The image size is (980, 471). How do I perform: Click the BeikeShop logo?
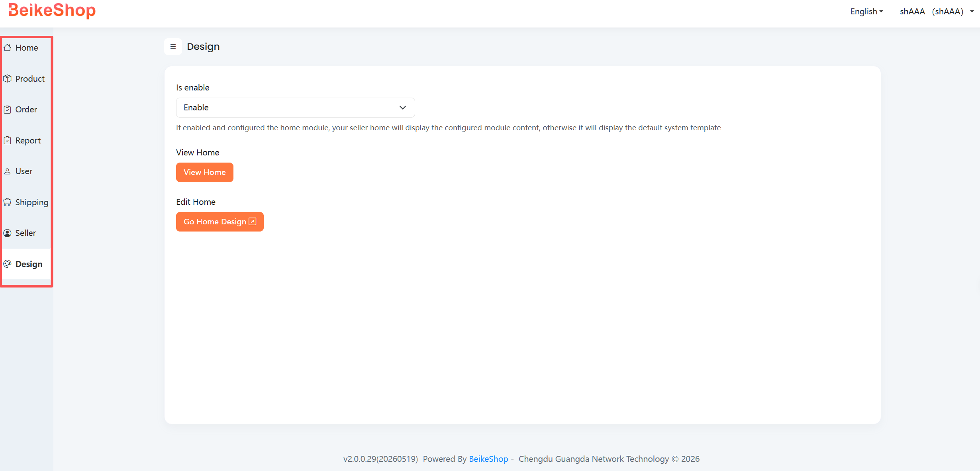[52, 10]
